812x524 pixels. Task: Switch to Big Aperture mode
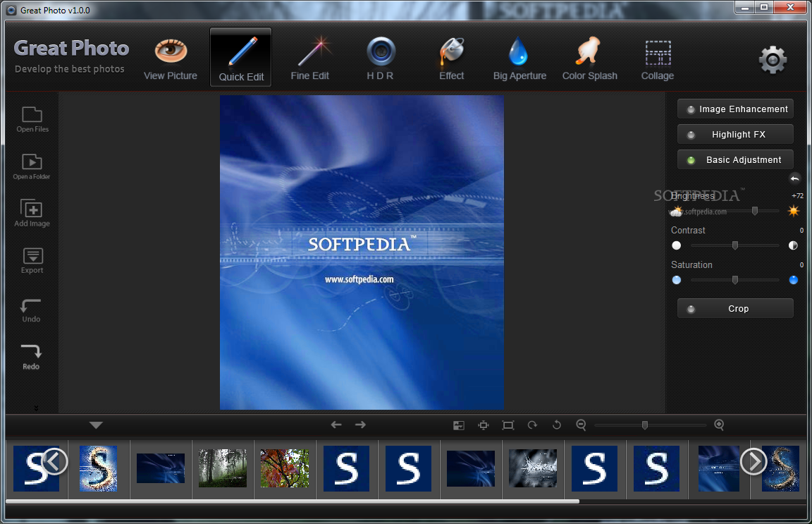tap(519, 59)
